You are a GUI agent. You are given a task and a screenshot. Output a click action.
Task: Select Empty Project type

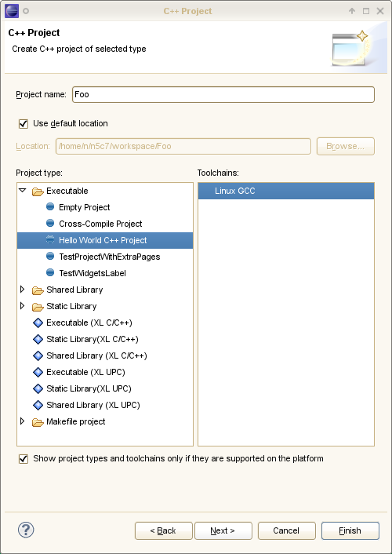[x=85, y=207]
